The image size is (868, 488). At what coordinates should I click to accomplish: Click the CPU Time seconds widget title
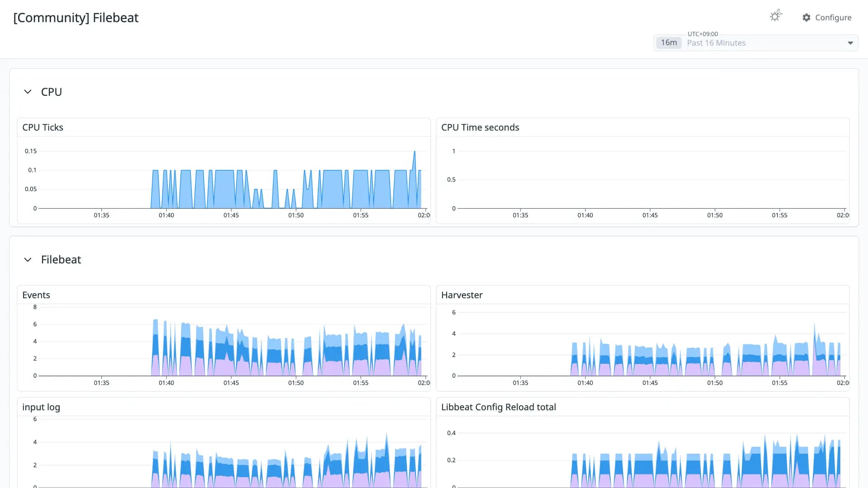point(480,127)
